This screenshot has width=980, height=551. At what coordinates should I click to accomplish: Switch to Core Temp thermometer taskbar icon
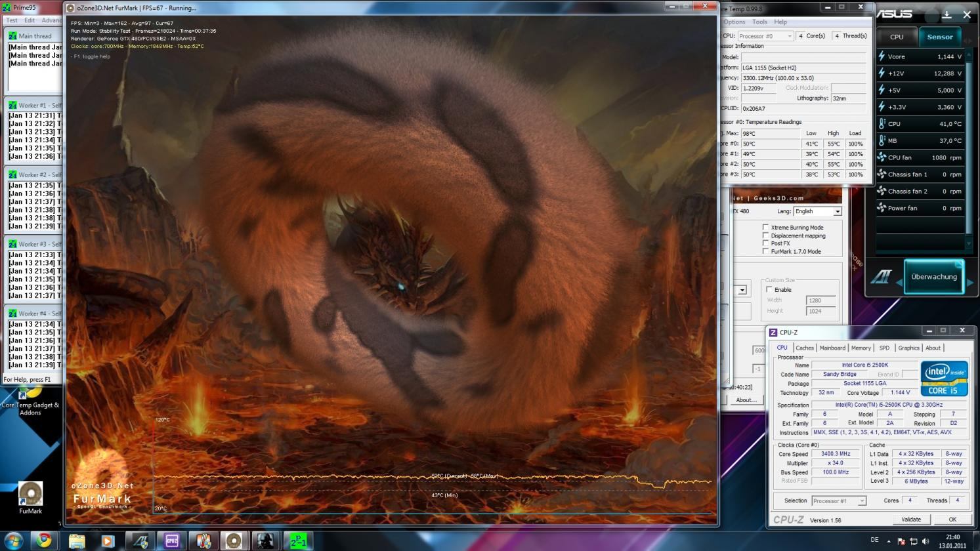coord(203,541)
